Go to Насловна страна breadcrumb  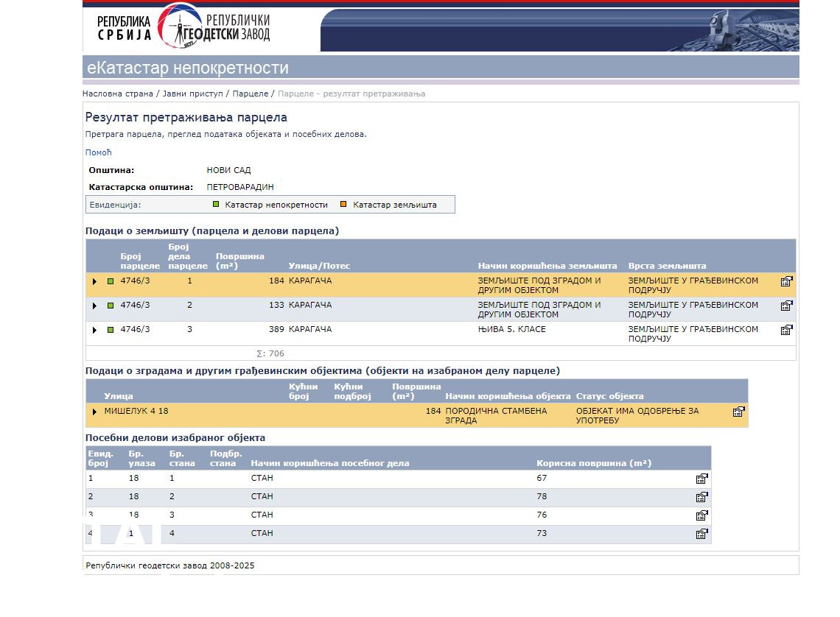coord(118,94)
